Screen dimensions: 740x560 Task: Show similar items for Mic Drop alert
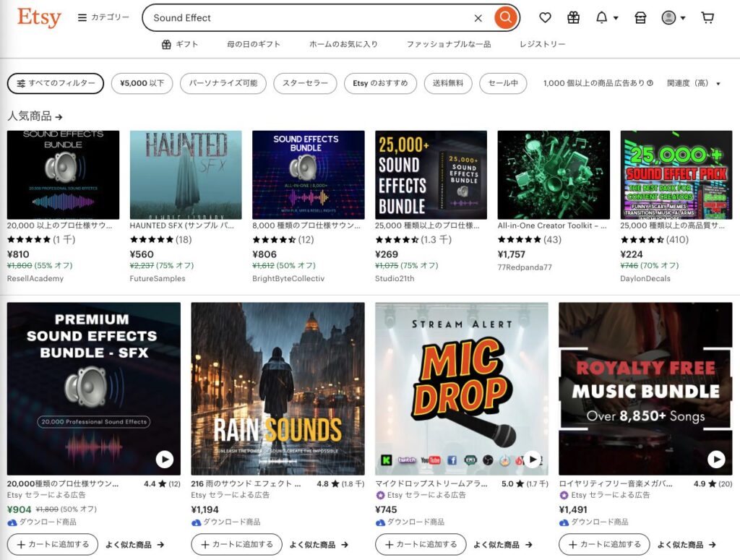[x=503, y=544]
